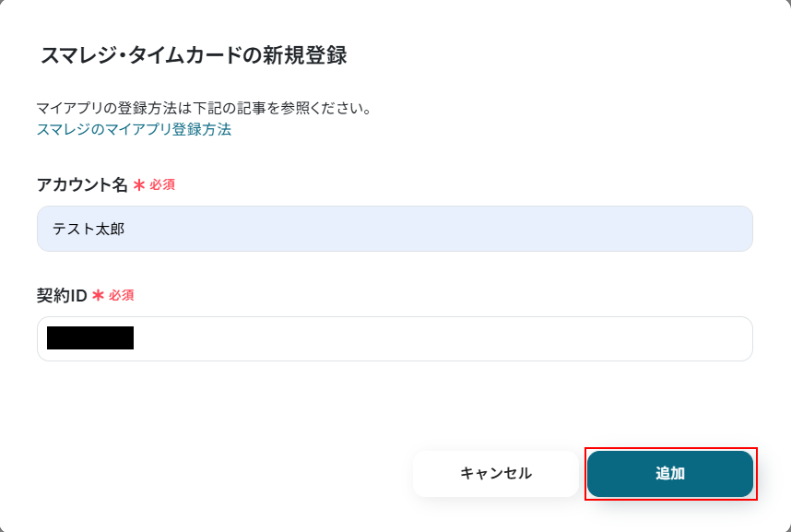Click the アカウント名 field label
Image resolution: width=791 pixels, height=532 pixels.
tap(82, 184)
